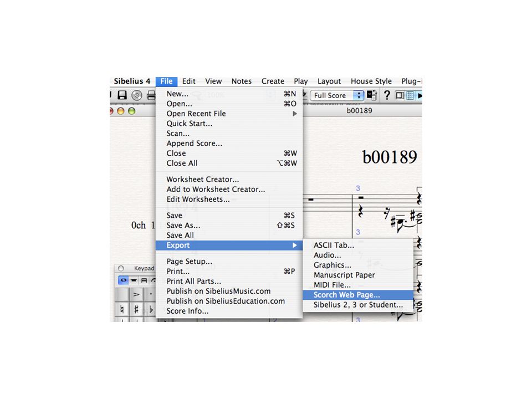
Task: Click the sharp sign key on Keypad
Action: pyautogui.click(x=136, y=309)
